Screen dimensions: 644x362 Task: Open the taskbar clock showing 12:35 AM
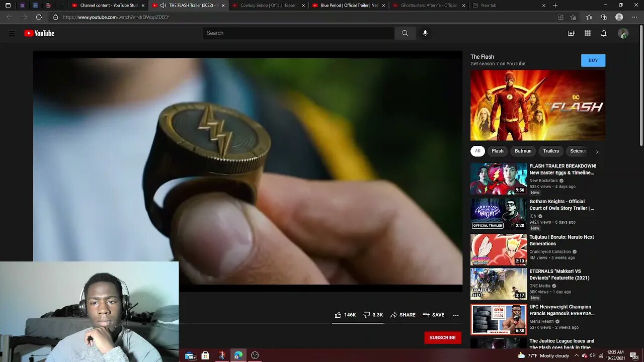(615, 355)
